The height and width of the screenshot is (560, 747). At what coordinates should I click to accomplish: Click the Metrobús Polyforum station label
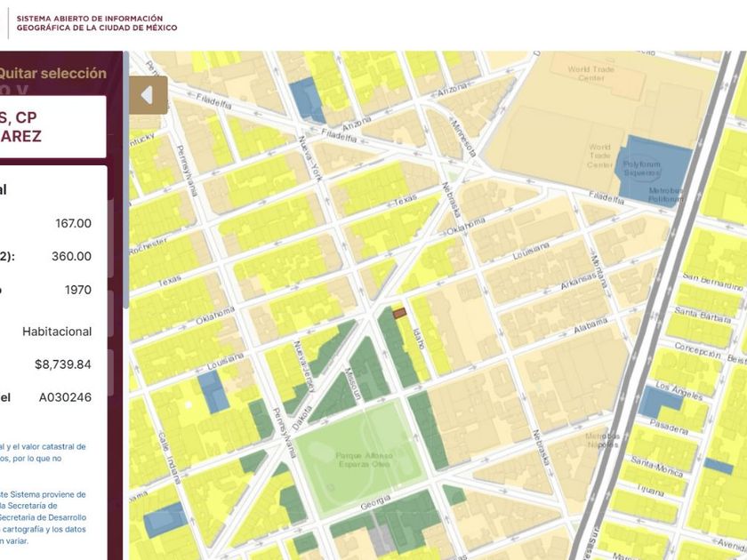click(x=666, y=195)
